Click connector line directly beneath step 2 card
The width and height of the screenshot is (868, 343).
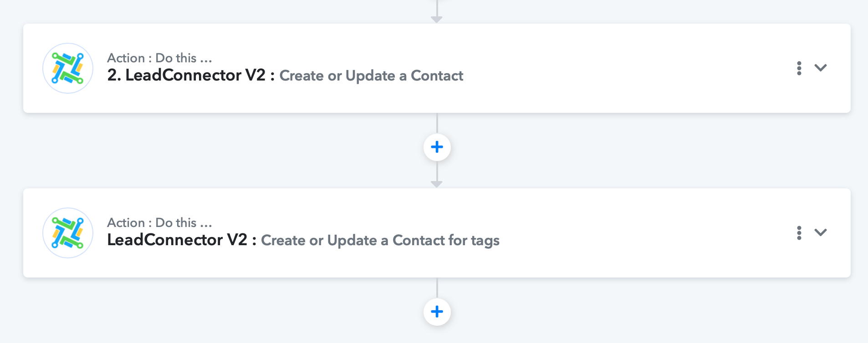pos(437,123)
